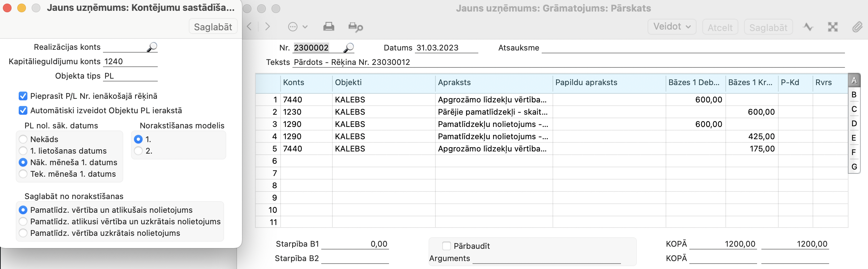The width and height of the screenshot is (868, 269).
Task: Switch to table tab B
Action: (854, 95)
